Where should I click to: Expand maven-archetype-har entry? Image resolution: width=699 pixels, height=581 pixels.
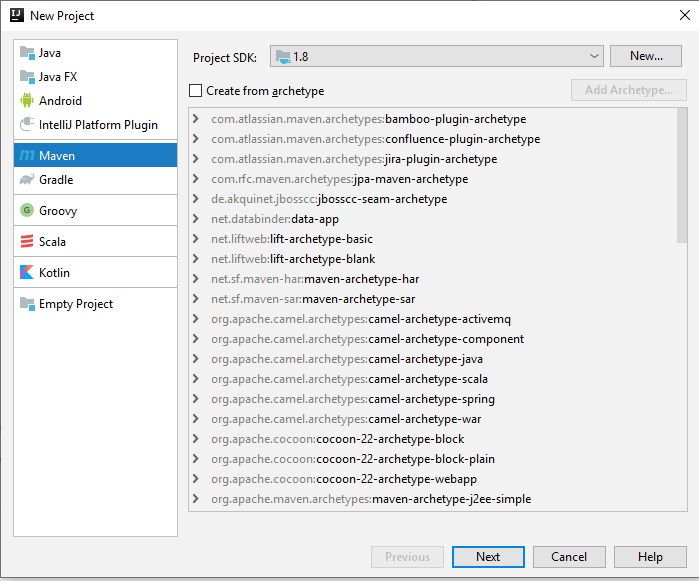[x=196, y=279]
